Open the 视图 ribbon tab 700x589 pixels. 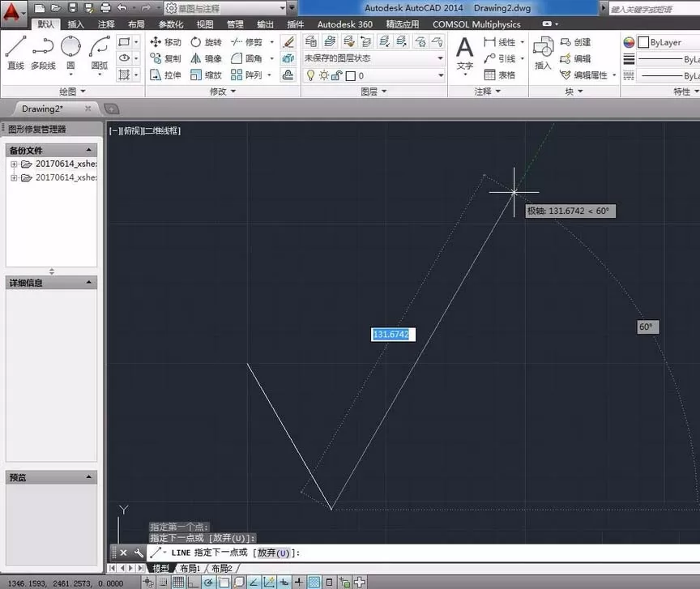pos(205,24)
